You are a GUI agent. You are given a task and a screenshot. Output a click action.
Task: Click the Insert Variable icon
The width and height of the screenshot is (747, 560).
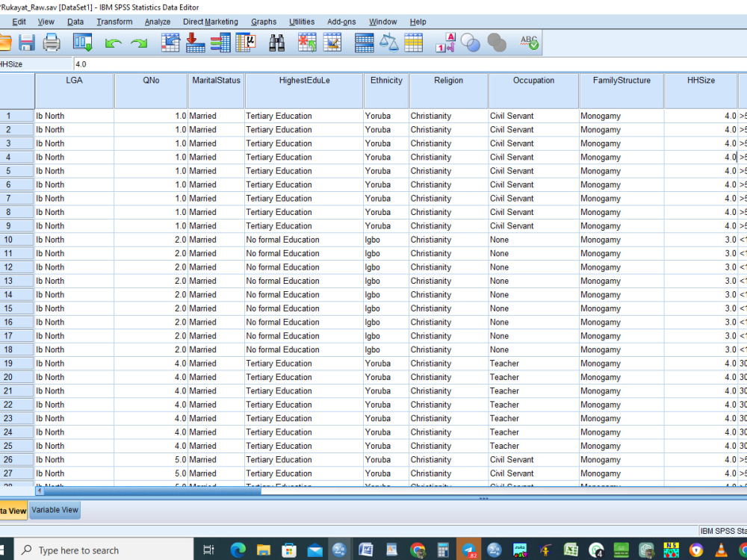click(332, 43)
